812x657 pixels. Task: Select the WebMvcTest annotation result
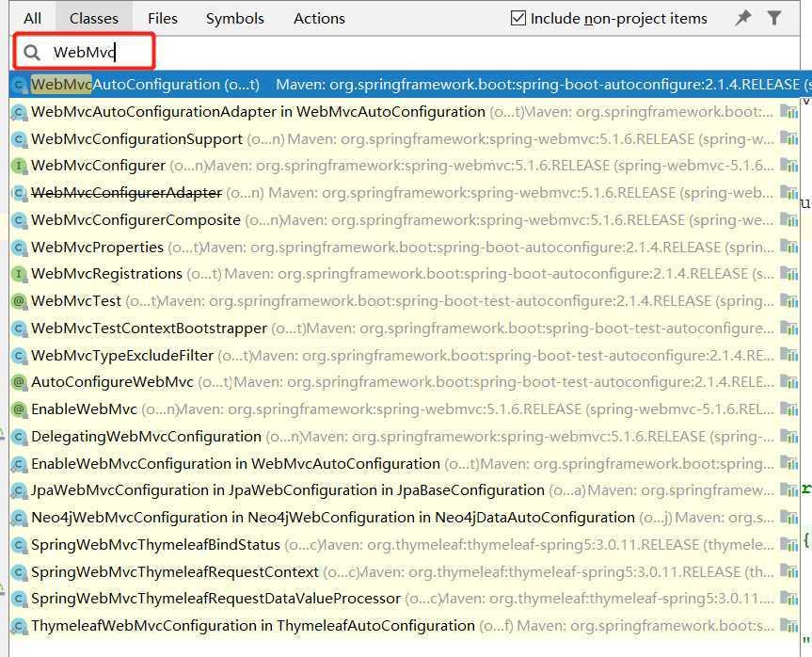pyautogui.click(x=405, y=301)
